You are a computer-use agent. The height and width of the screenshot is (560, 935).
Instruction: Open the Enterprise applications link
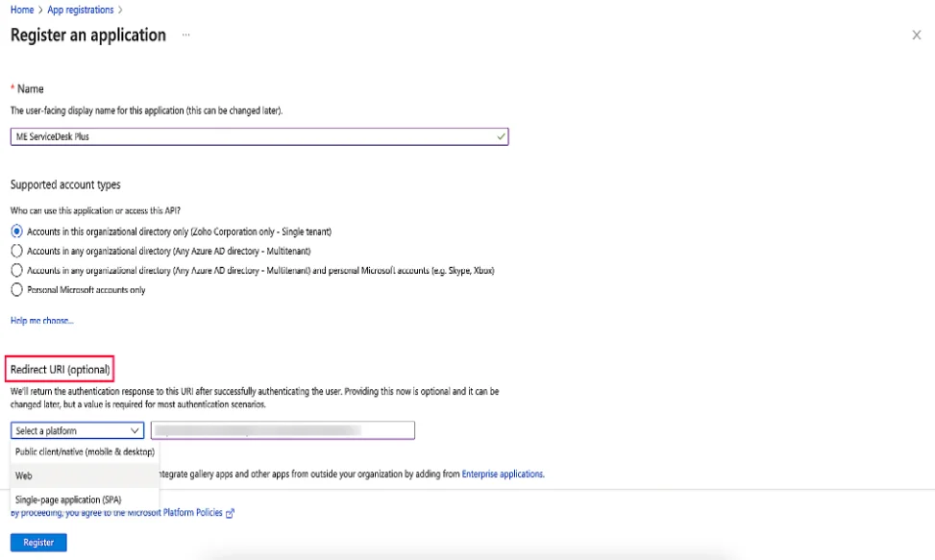503,474
